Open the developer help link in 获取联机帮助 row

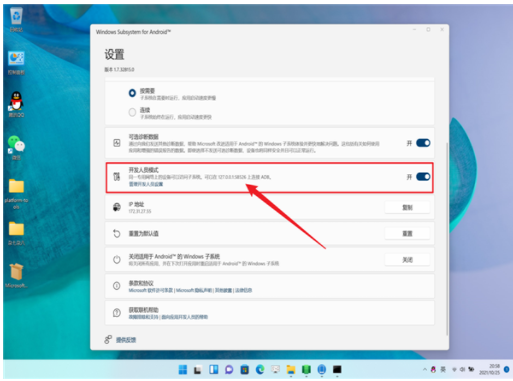point(185,317)
